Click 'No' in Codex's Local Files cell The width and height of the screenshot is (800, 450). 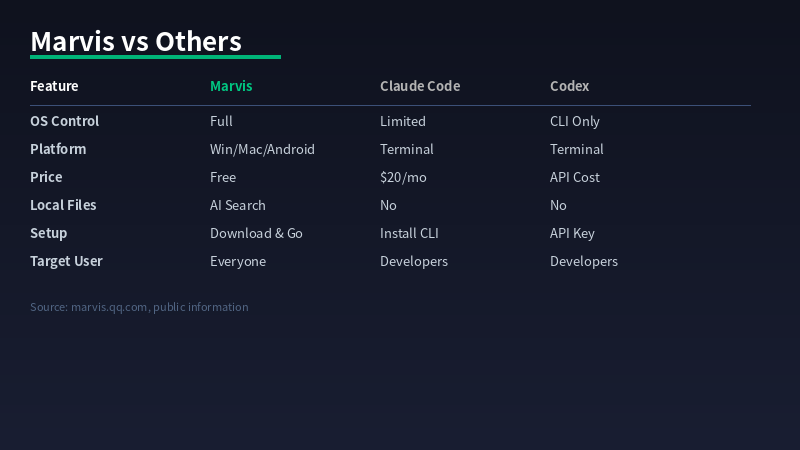[x=558, y=205]
